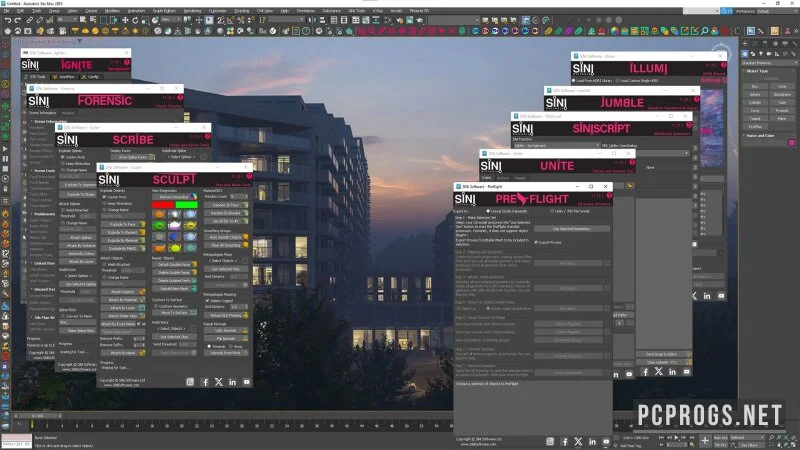
Task: Open the Graph Editors menu
Action: click(164, 11)
